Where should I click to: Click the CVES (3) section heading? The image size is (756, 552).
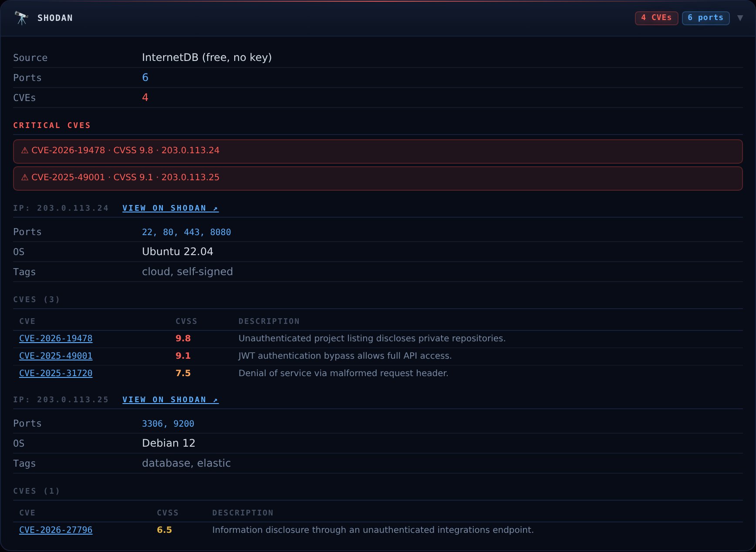coord(37,300)
